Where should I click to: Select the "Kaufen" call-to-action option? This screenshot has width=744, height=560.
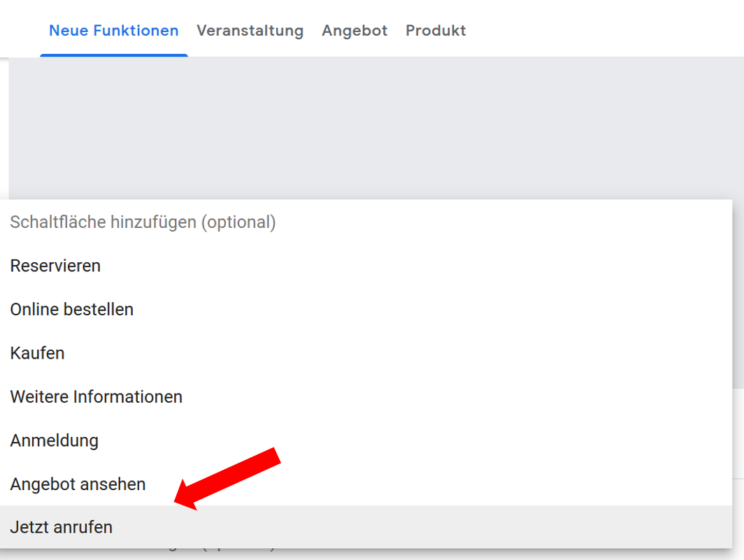pyautogui.click(x=37, y=353)
